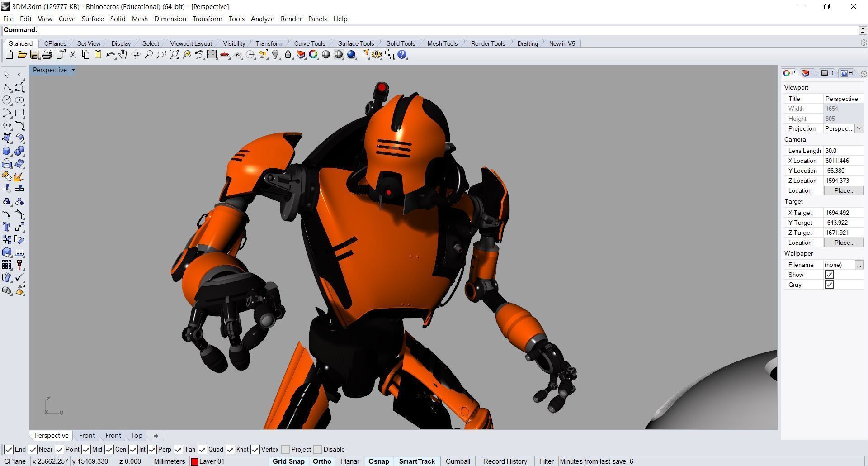Screen dimensions: 868x466
Task: Click the Explode tool icon
Action: (19, 176)
